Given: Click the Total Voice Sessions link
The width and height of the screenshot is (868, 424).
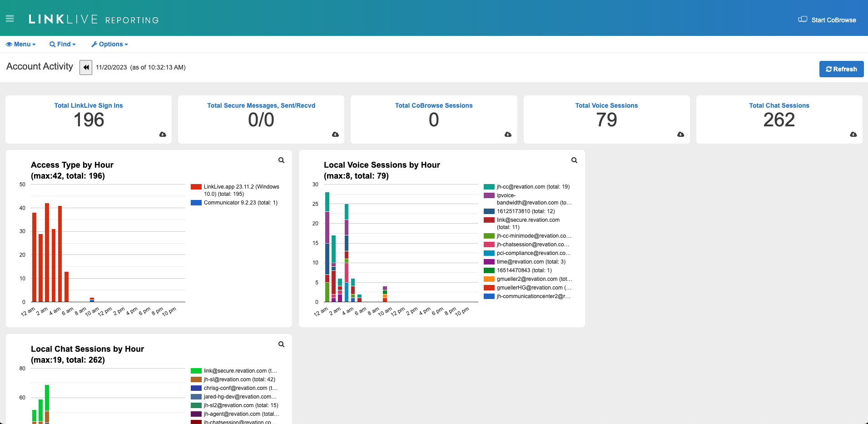Looking at the screenshot, I should pos(606,105).
